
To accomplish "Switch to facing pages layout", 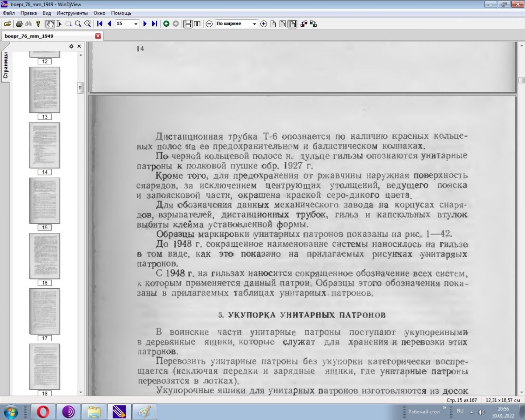I will (x=197, y=24).
